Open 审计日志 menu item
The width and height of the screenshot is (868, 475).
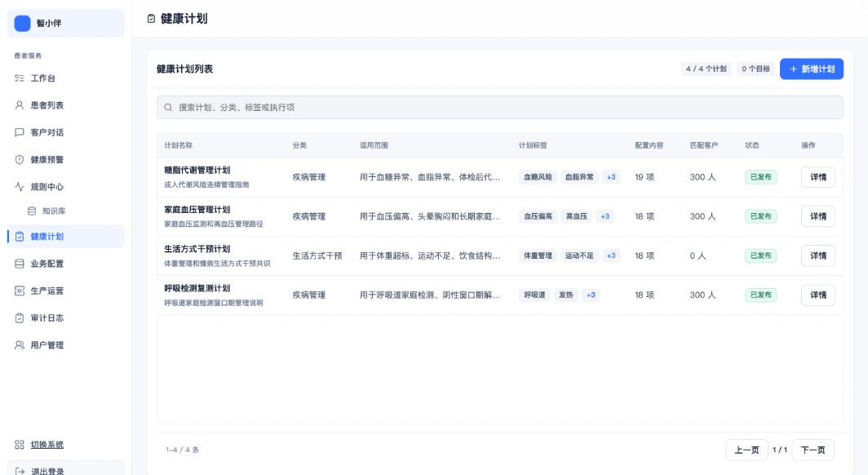(x=66, y=317)
